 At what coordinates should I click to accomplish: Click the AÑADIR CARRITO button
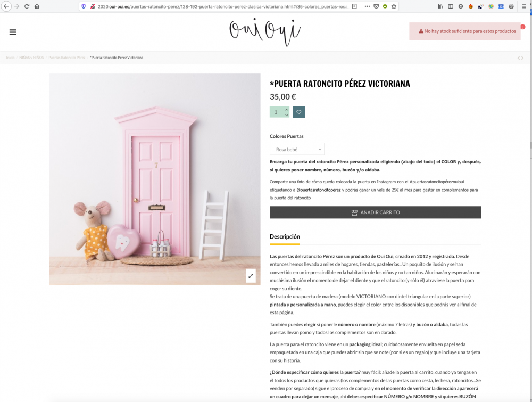[375, 212]
